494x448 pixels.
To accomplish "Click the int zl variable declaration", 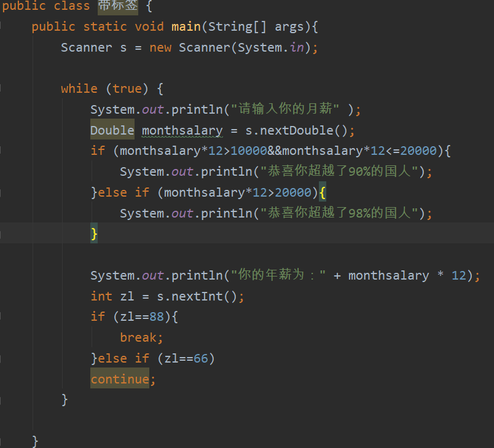I will 112,296.
